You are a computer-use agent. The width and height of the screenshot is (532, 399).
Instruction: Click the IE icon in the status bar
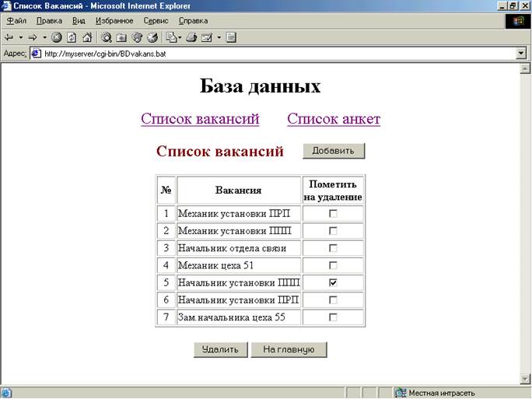[x=6, y=393]
